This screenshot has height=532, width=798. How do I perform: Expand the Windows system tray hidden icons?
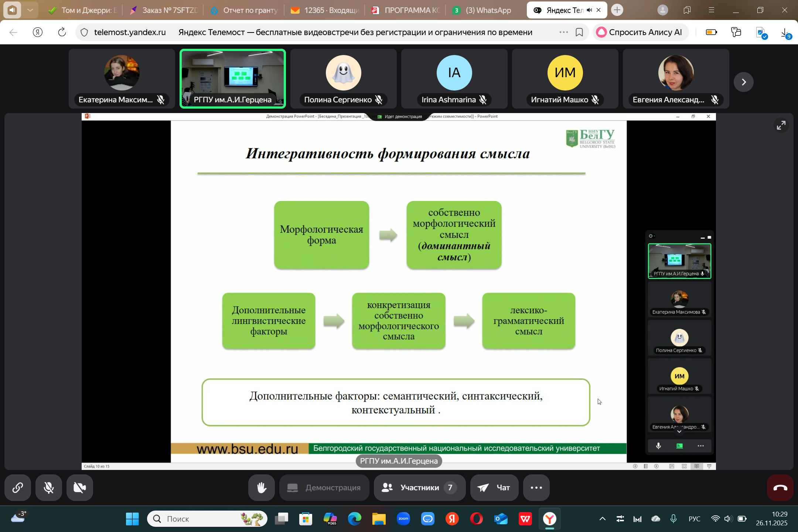(x=602, y=519)
